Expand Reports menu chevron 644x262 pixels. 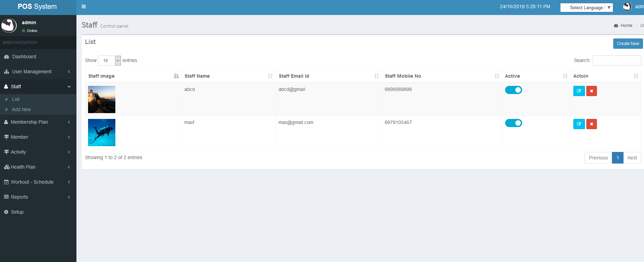coord(69,197)
